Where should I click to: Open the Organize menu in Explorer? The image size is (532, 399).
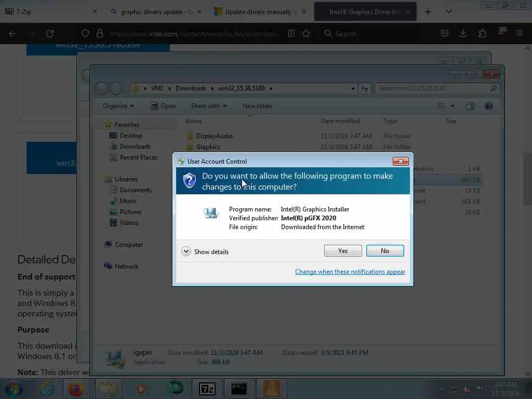click(118, 106)
